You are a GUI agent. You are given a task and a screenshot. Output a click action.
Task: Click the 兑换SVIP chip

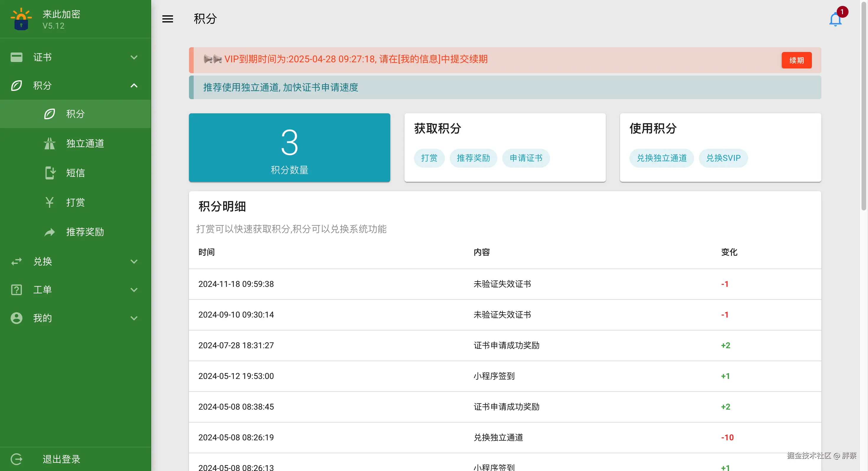(x=723, y=158)
